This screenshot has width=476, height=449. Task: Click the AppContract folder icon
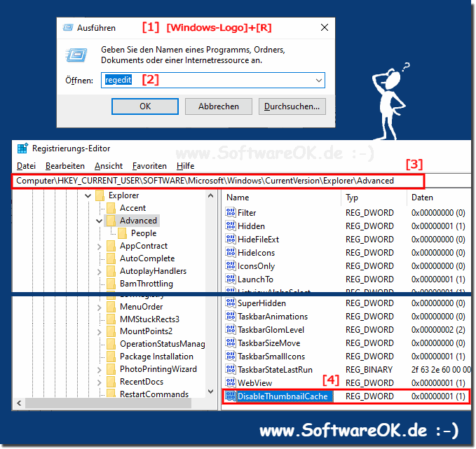tap(111, 246)
